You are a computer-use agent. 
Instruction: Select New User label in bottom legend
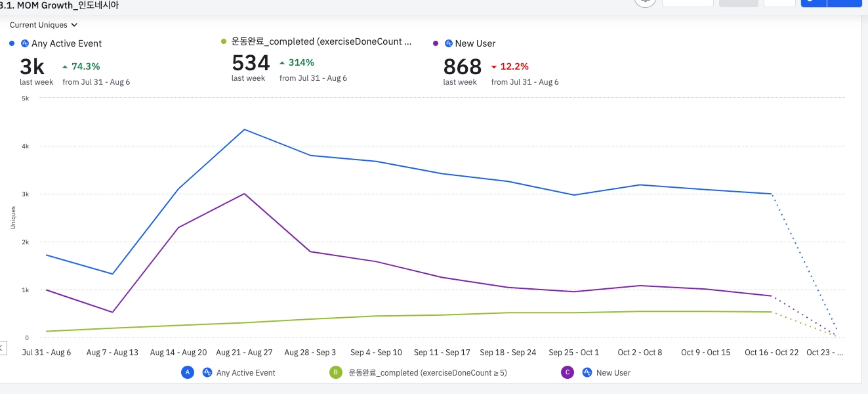[613, 372]
